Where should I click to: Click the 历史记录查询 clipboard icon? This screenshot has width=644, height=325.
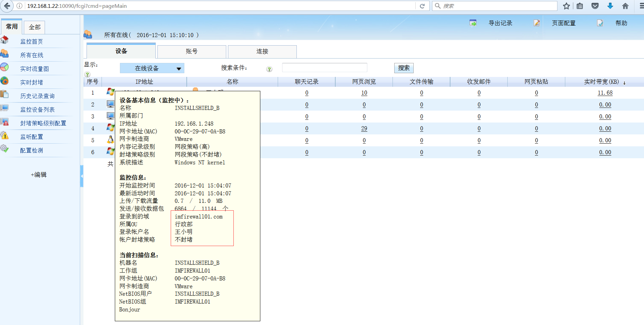(x=4, y=94)
